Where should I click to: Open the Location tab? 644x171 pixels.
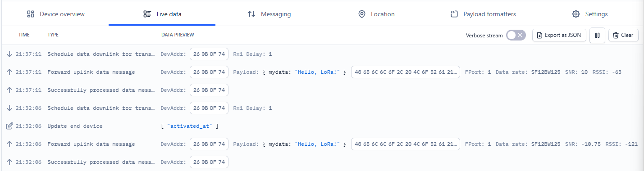click(x=376, y=14)
